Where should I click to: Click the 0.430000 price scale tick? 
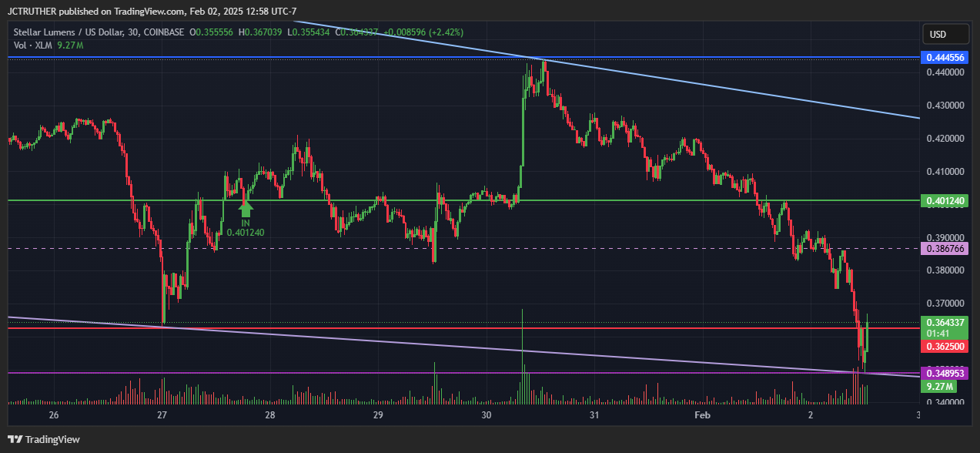[945, 106]
